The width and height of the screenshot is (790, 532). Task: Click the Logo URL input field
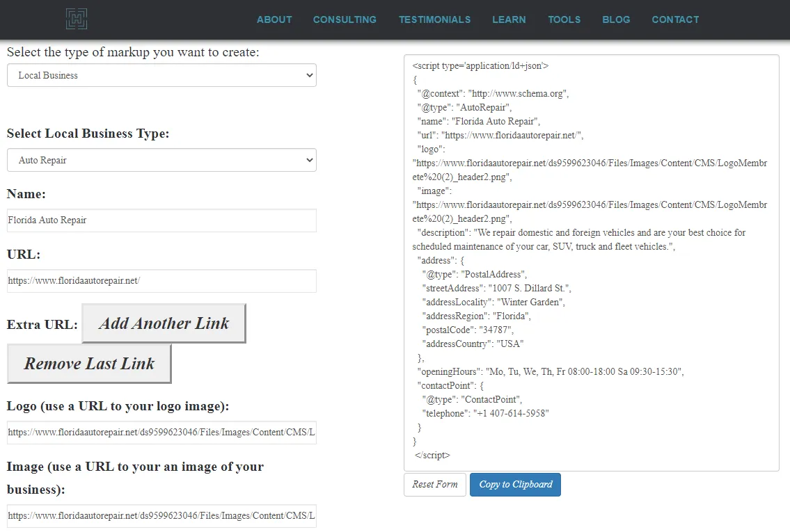pos(161,432)
